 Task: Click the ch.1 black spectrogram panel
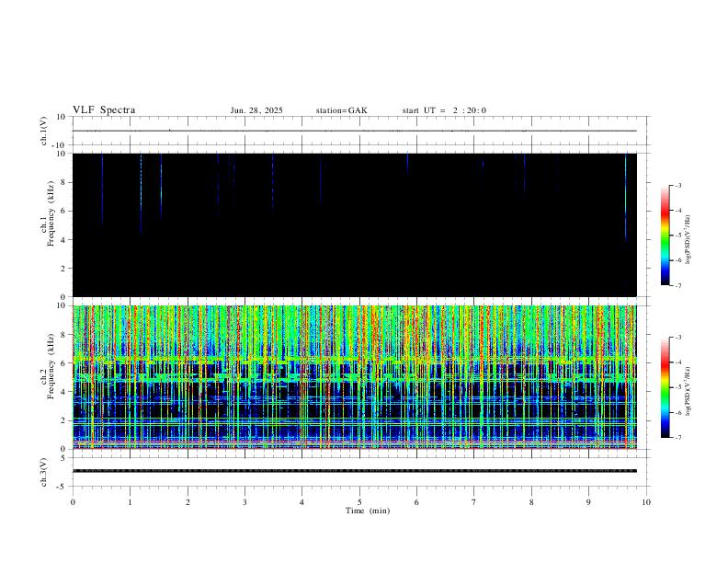(355, 224)
